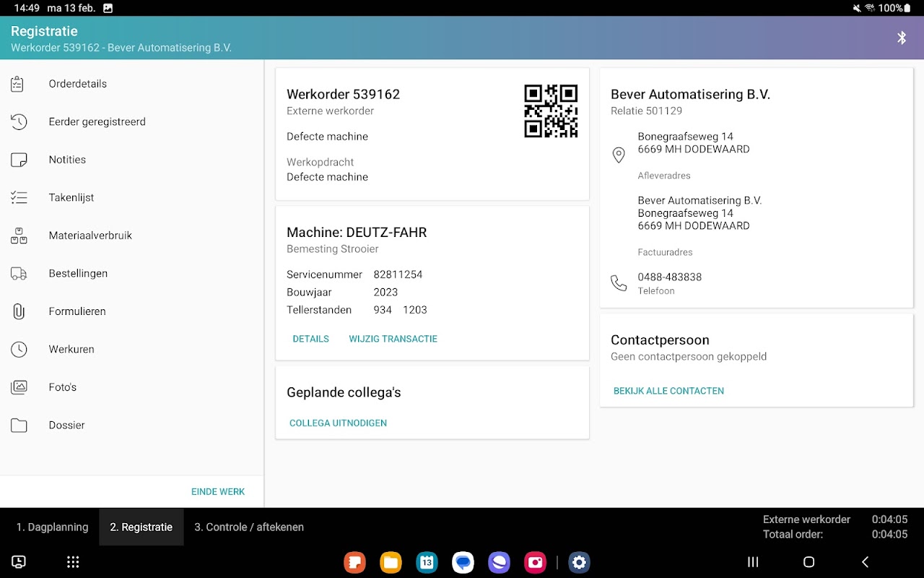
Task: Open the Foto's section
Action: click(x=62, y=387)
